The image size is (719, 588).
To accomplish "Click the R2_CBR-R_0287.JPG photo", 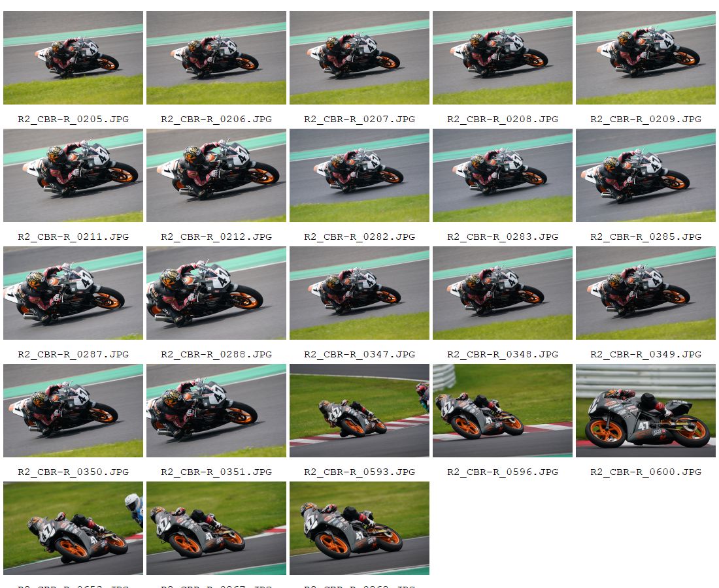I will (73, 293).
